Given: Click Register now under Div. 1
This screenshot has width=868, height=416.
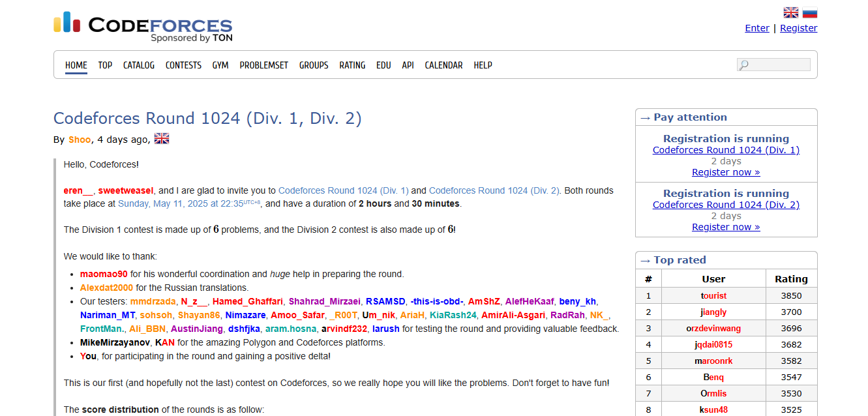Looking at the screenshot, I should pos(726,172).
